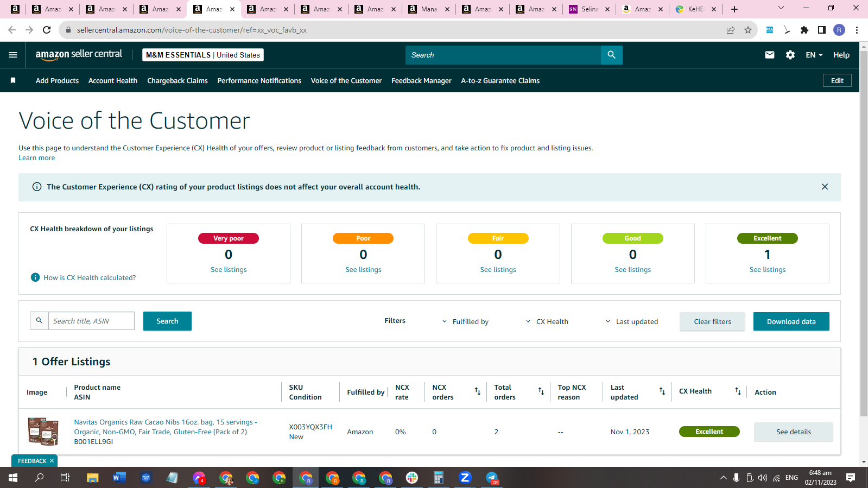Screen dimensions: 868x488
Task: Open the FBA extension icon
Action: pos(770,30)
